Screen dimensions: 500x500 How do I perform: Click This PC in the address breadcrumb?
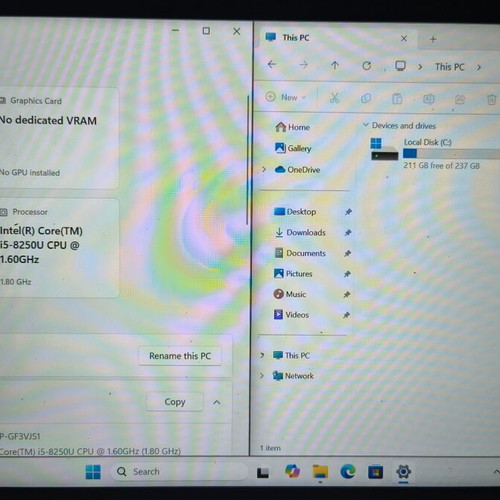449,67
